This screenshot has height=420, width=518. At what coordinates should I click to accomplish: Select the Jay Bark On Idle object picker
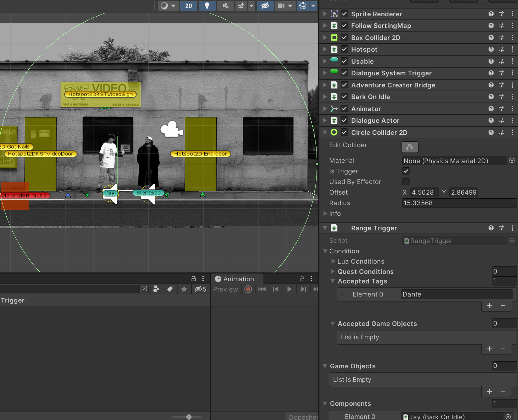508,417
